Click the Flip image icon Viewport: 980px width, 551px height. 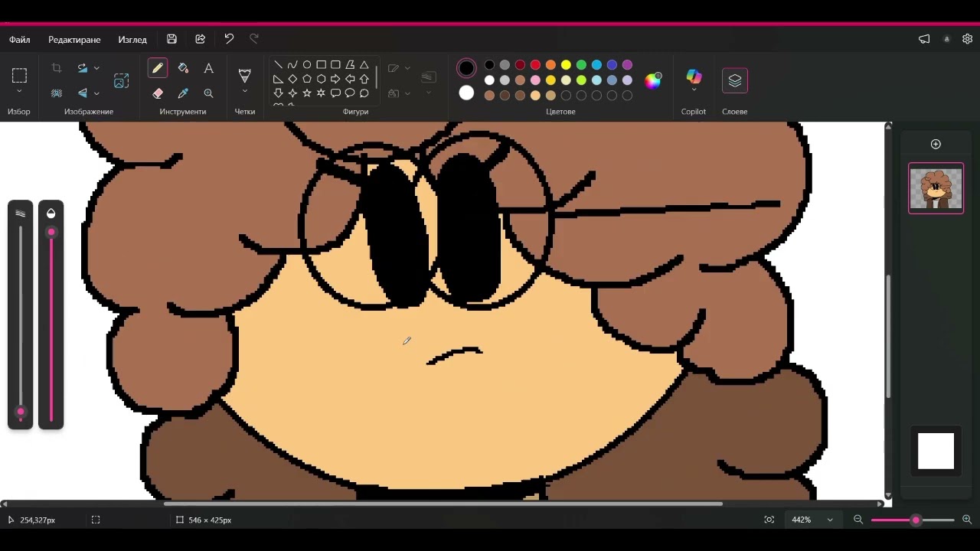83,93
